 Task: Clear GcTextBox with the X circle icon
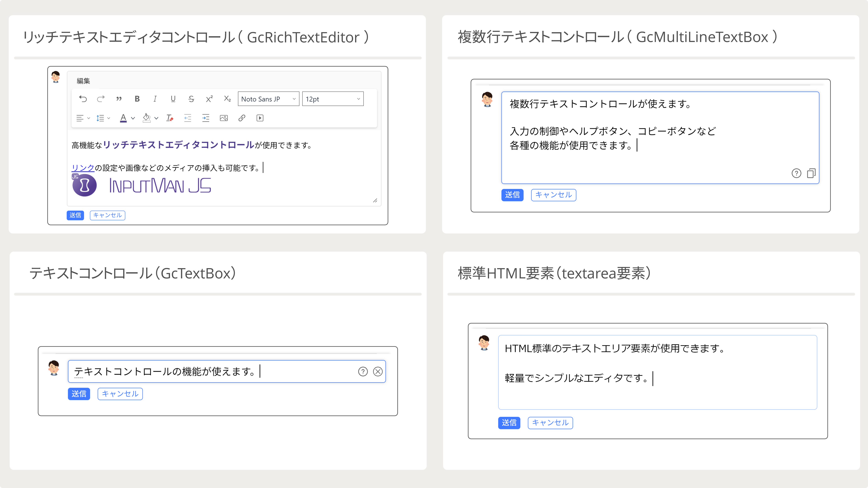378,371
